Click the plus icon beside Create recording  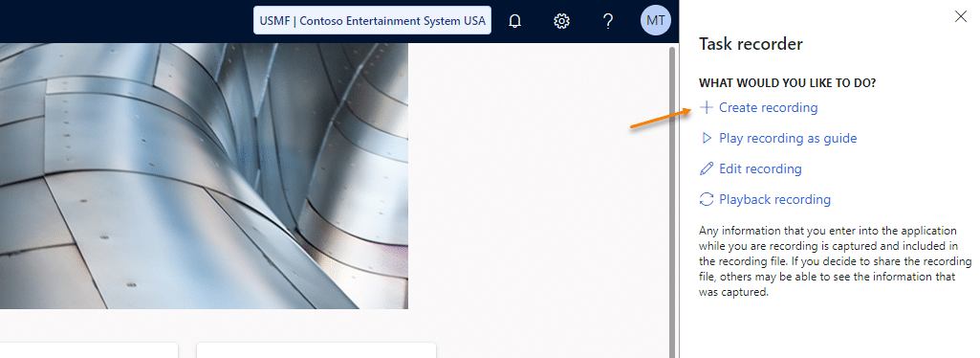click(707, 107)
